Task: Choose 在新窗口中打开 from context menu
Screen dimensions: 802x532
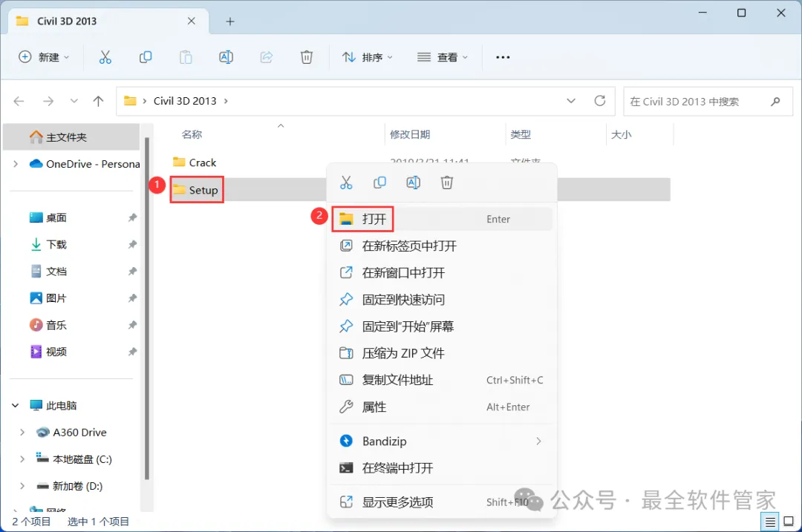Action: (442, 273)
